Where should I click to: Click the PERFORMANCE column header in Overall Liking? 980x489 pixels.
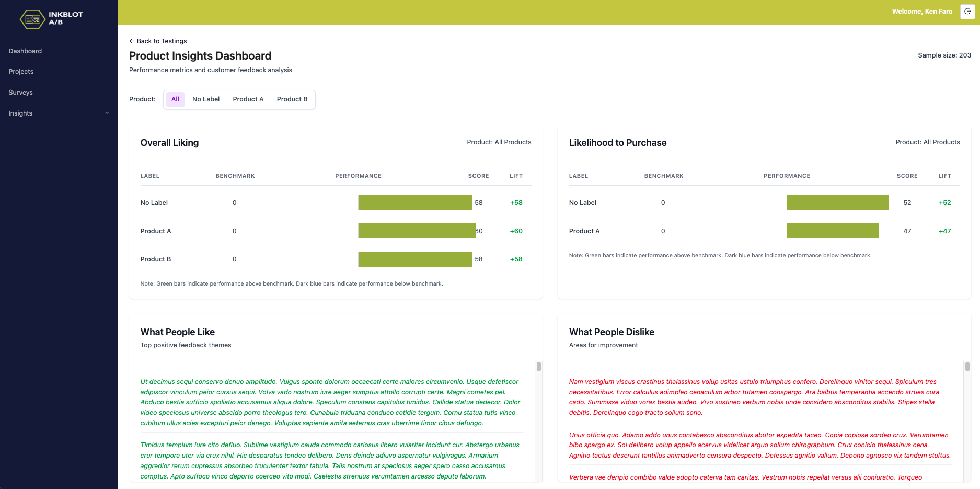tap(358, 176)
